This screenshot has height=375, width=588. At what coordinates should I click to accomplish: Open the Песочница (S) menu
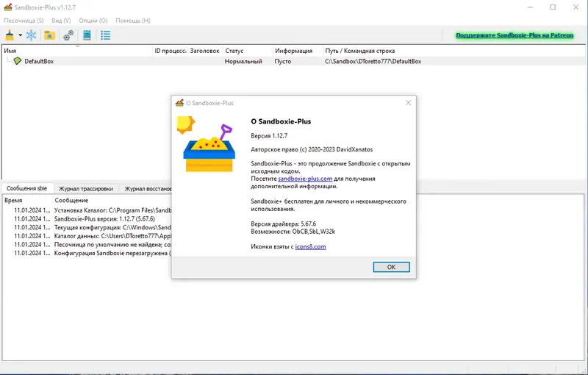coord(24,21)
